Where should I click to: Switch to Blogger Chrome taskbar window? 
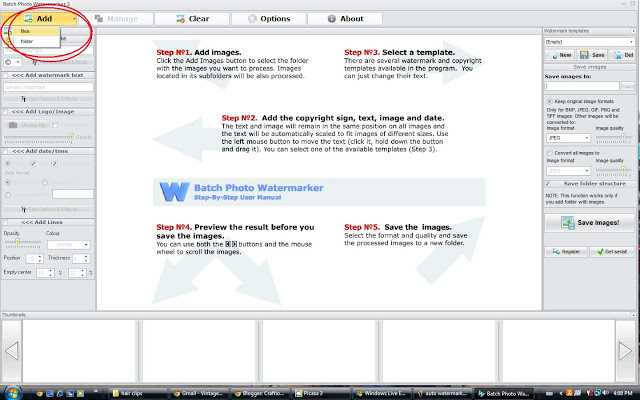[259, 393]
